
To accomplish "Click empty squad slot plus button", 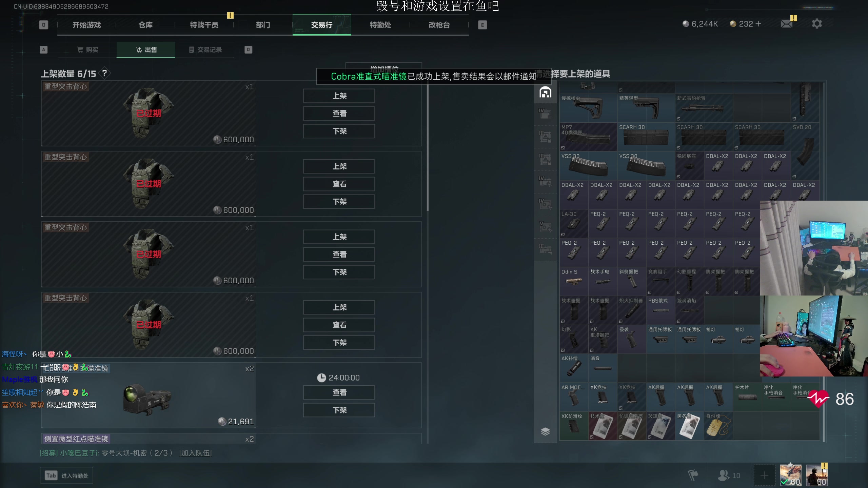I will pyautogui.click(x=764, y=475).
